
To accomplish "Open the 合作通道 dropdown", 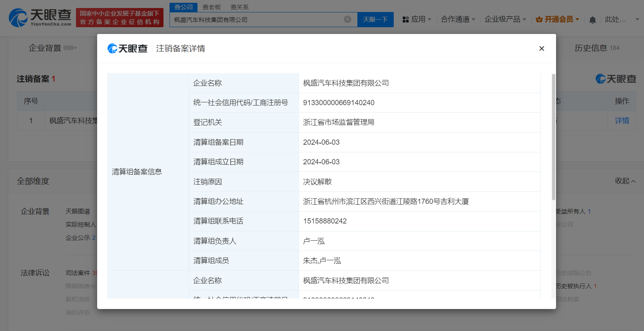I will pos(458,19).
